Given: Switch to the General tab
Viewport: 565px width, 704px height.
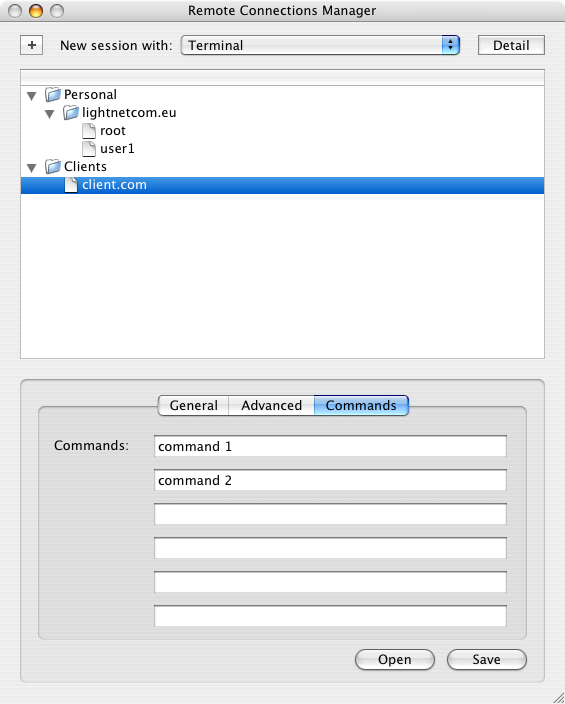Looking at the screenshot, I should coord(194,405).
